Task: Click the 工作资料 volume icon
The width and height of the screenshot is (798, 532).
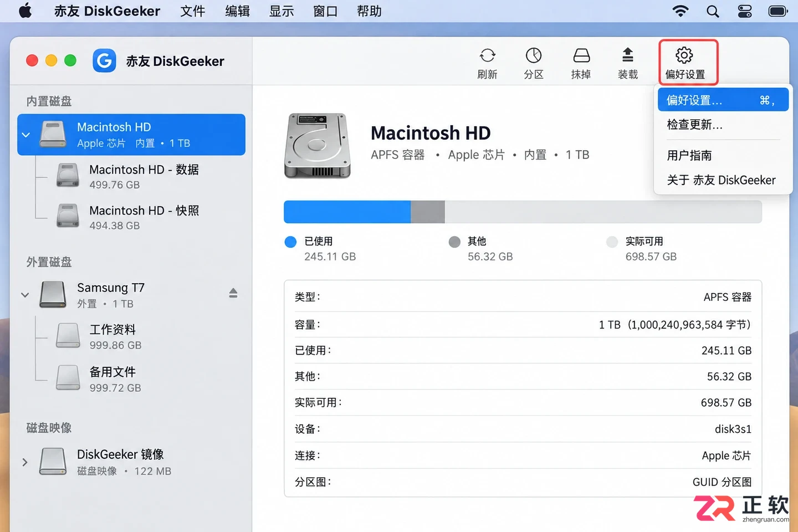Action: click(x=68, y=335)
